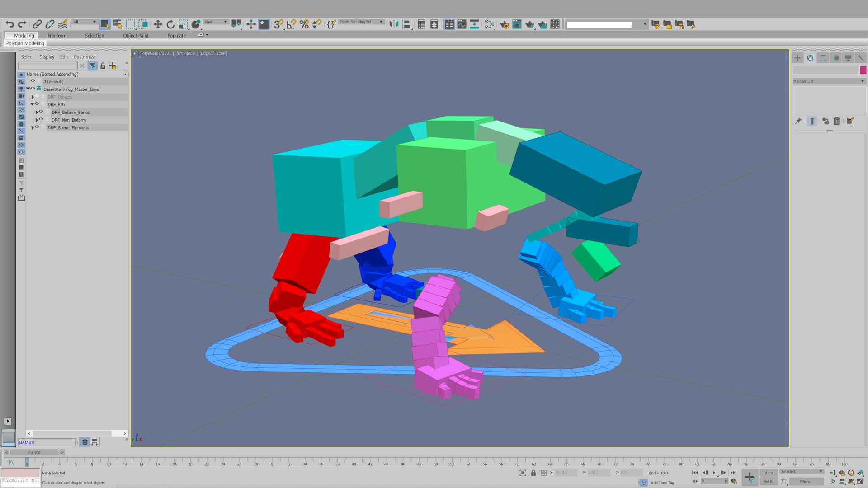Click the Undo arrow icon
The height and width of the screenshot is (488, 868).
(10, 24)
